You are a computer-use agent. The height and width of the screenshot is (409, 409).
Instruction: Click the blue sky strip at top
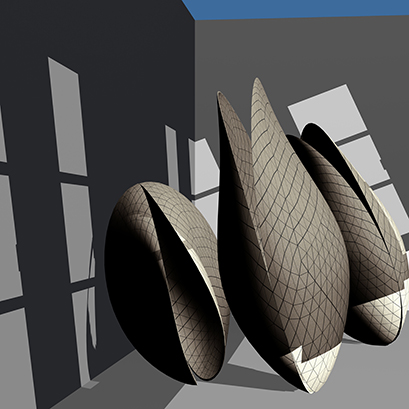coord(297,9)
